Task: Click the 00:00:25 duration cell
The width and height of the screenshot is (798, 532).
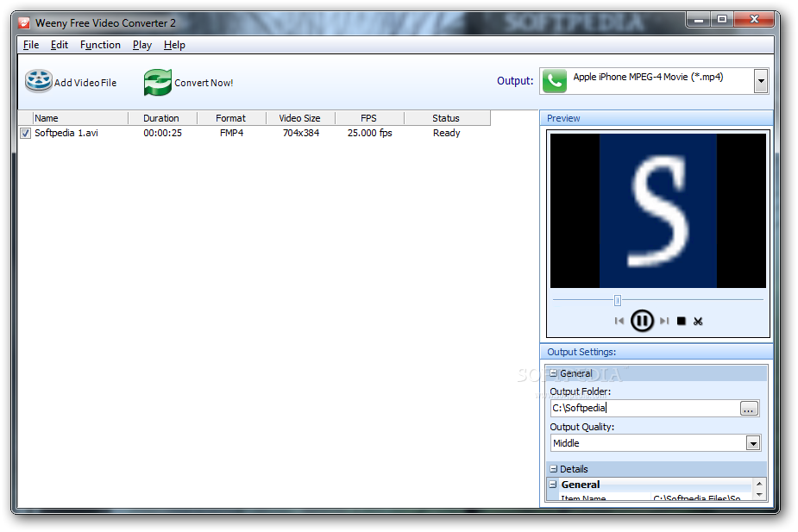Action: (x=162, y=133)
